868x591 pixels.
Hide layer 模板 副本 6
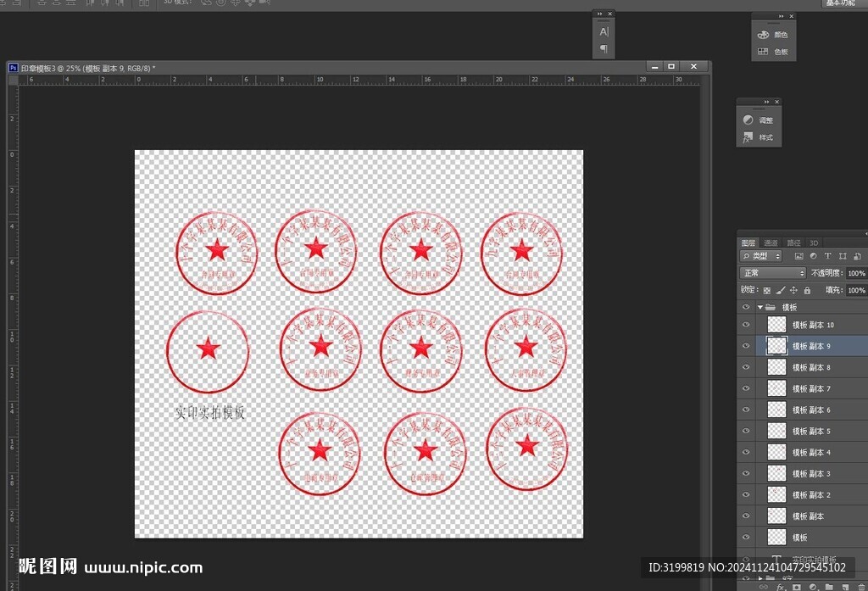[746, 410]
